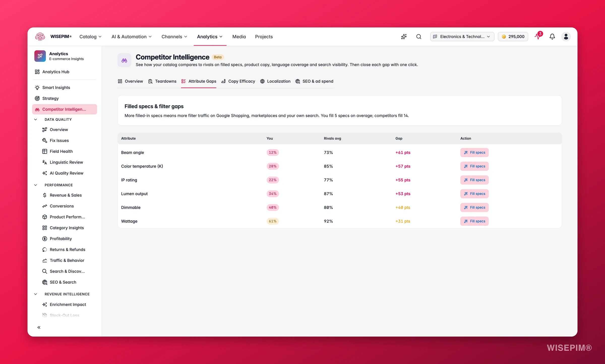Open Data Quality Overview in sidebar

coord(55,129)
